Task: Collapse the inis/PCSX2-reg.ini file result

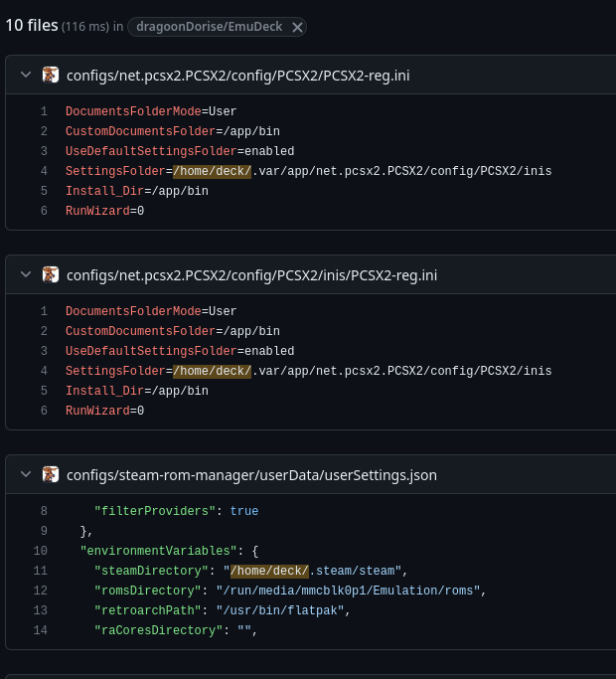Action: [x=25, y=274]
